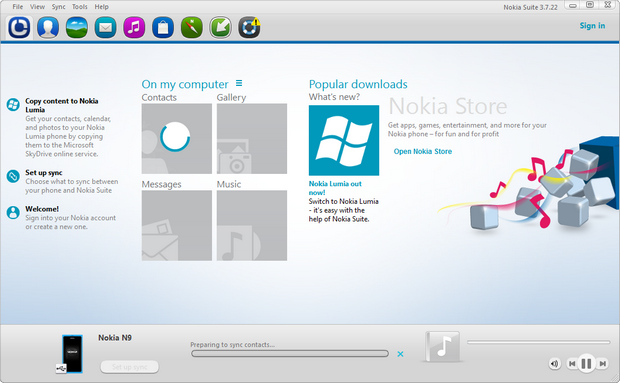The height and width of the screenshot is (383, 620).
Task: Skip to the next track
Action: 603,363
